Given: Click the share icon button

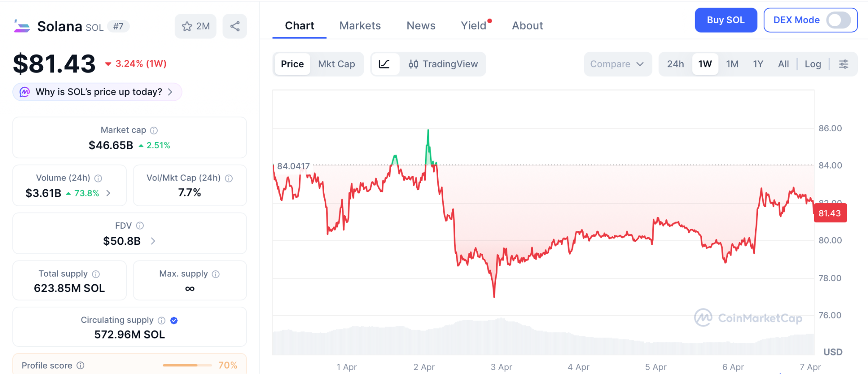Looking at the screenshot, I should [x=235, y=26].
